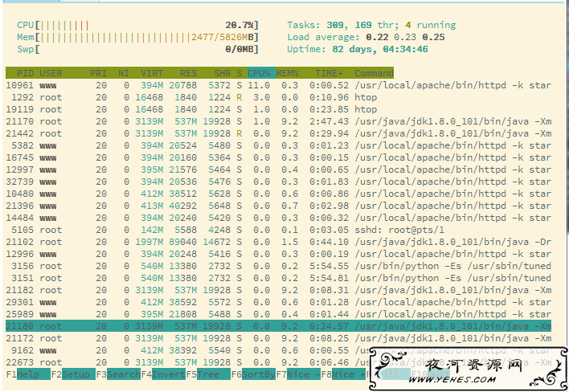Sort by the PID column header
The image size is (569, 392).
pos(26,73)
